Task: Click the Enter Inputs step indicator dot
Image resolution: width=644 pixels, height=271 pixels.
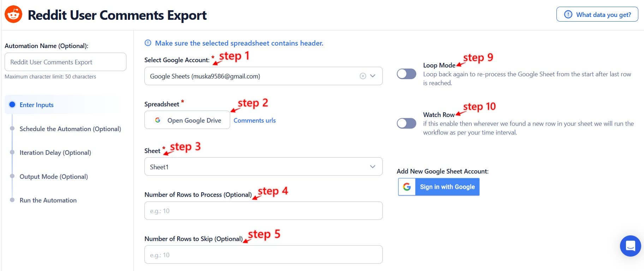Action: pos(12,105)
